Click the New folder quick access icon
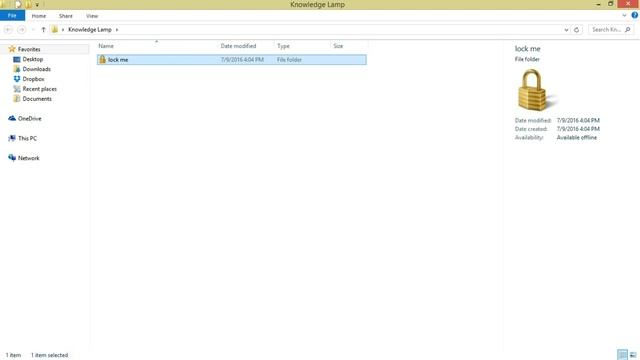The image size is (640, 360). [28, 4]
